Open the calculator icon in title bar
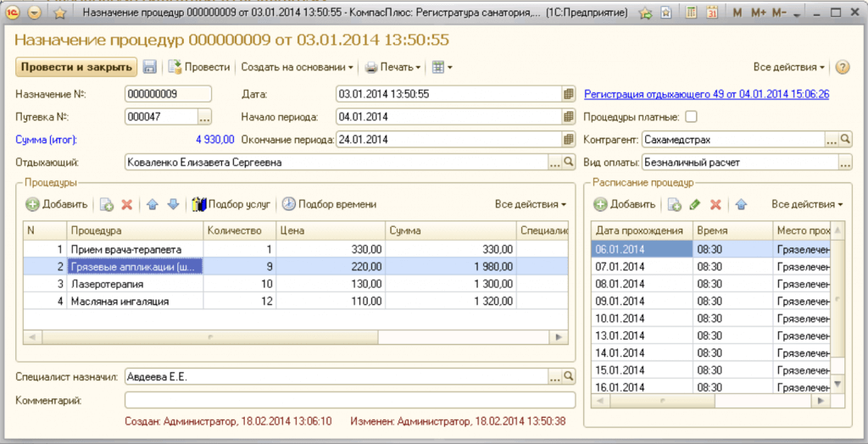The width and height of the screenshot is (868, 444). [692, 13]
